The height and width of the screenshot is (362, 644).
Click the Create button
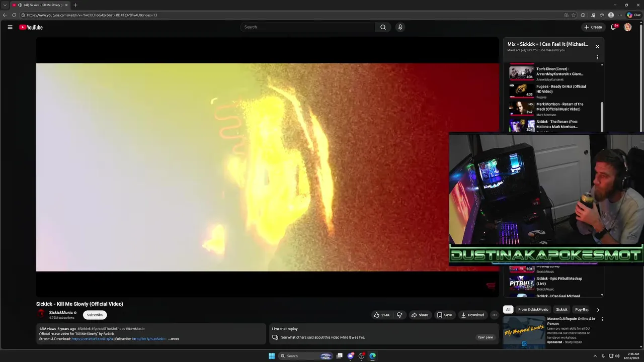(x=593, y=27)
